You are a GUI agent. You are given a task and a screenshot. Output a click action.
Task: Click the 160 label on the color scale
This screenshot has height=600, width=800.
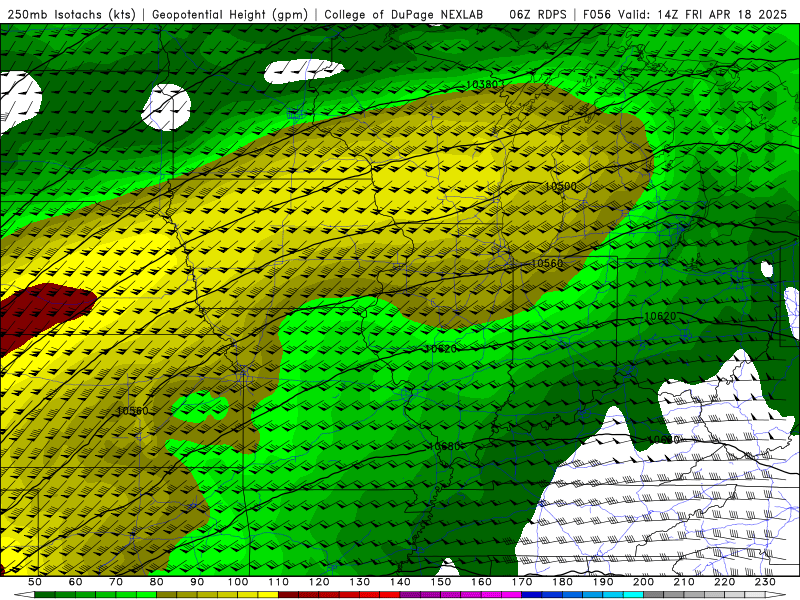(482, 582)
